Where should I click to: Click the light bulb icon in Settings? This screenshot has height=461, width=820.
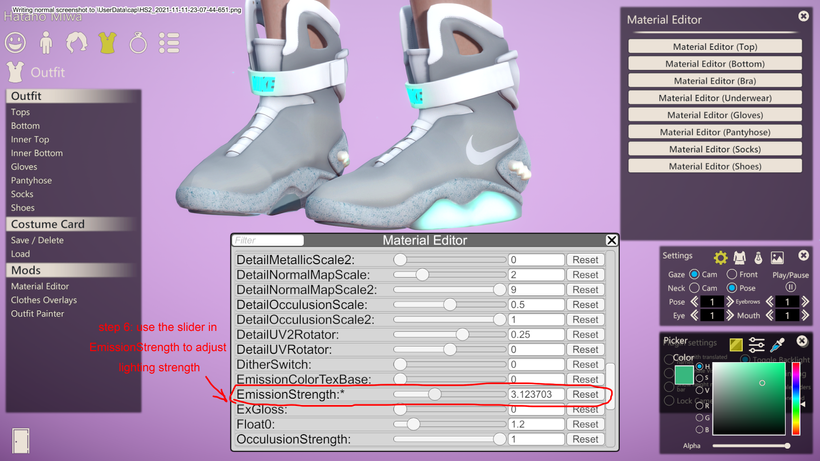click(758, 257)
